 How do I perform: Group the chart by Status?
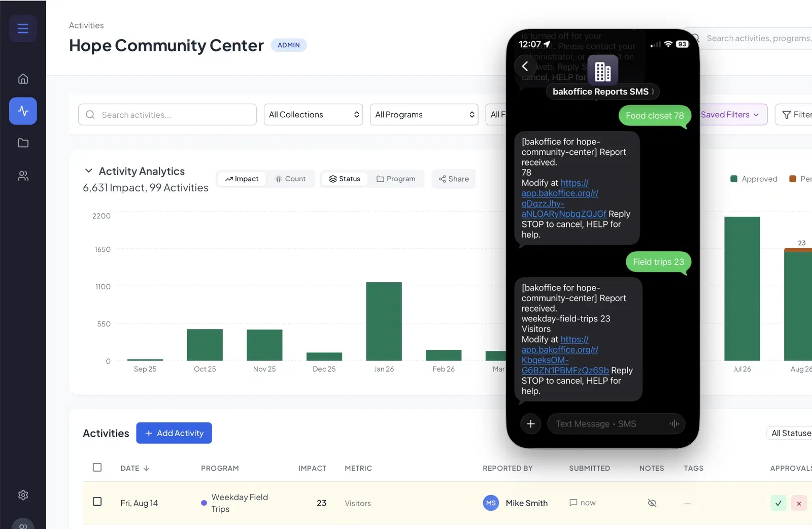(345, 179)
